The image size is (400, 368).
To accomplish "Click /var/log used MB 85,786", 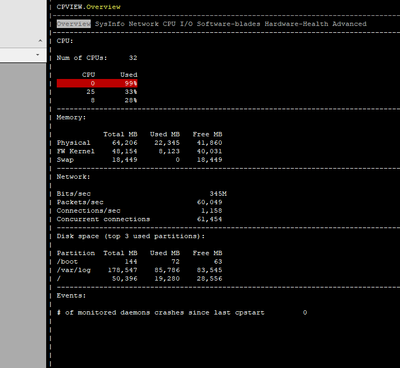I will [x=167, y=270].
